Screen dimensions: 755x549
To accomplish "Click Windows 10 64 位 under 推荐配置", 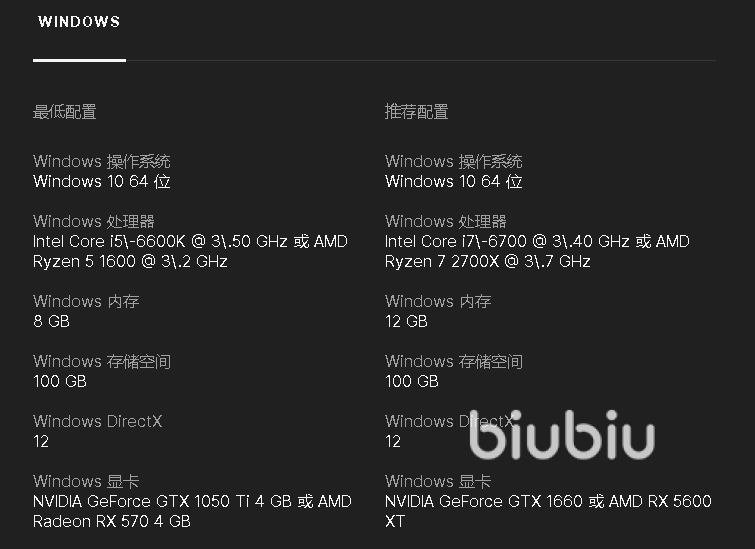I will pyautogui.click(x=454, y=182).
